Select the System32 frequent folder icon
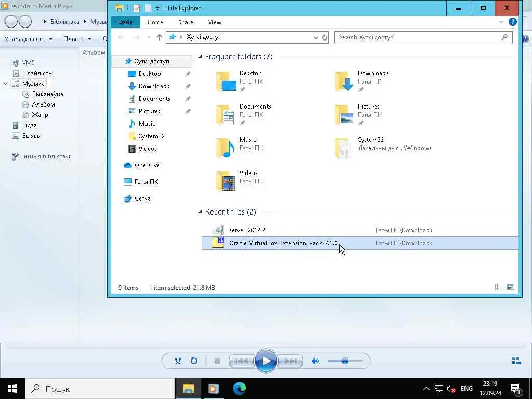532x399 pixels. click(343, 148)
